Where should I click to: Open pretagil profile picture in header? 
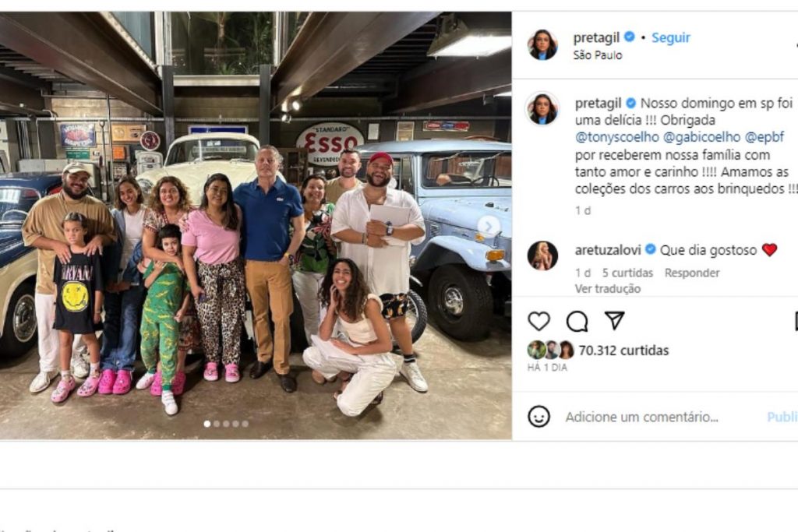click(x=542, y=44)
